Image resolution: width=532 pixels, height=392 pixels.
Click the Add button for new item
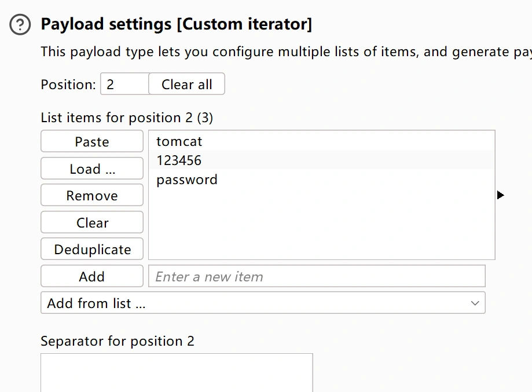[x=92, y=277]
